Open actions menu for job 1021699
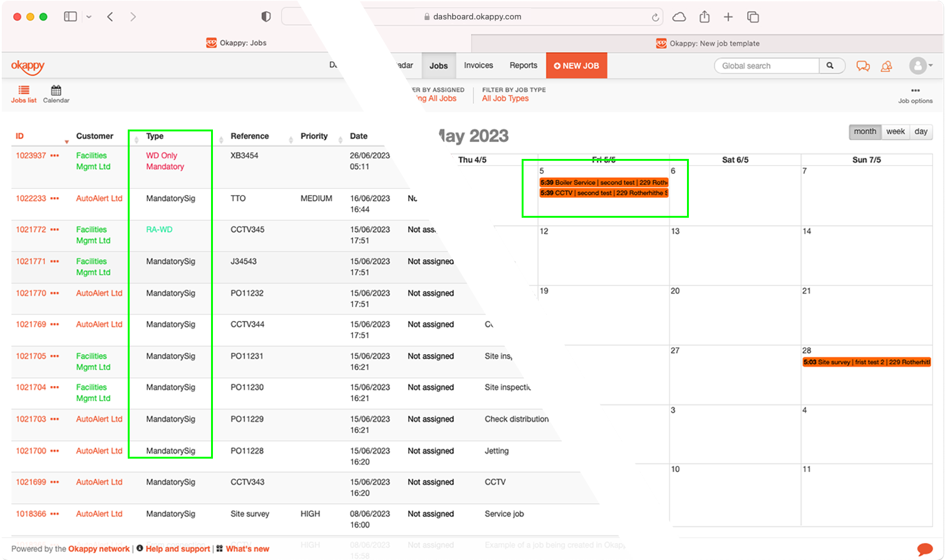 coord(54,482)
